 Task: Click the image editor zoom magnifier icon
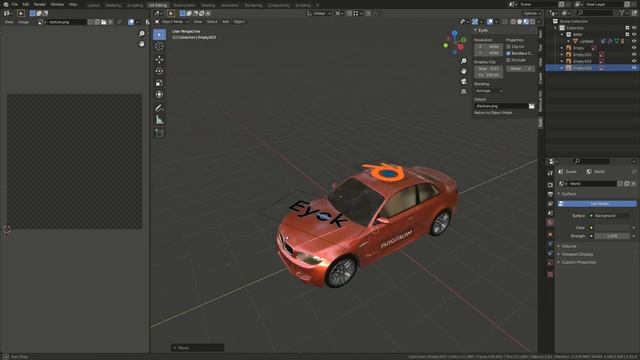pos(142,33)
